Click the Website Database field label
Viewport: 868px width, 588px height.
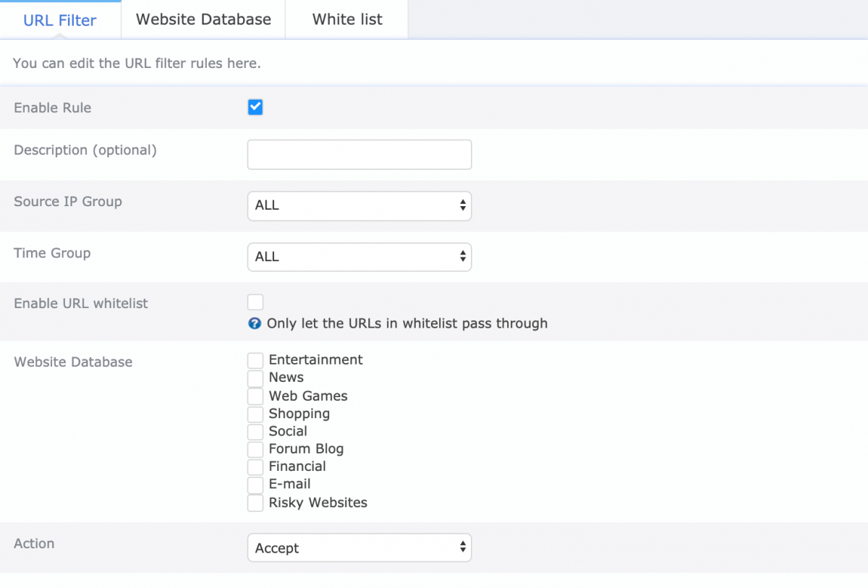point(73,362)
